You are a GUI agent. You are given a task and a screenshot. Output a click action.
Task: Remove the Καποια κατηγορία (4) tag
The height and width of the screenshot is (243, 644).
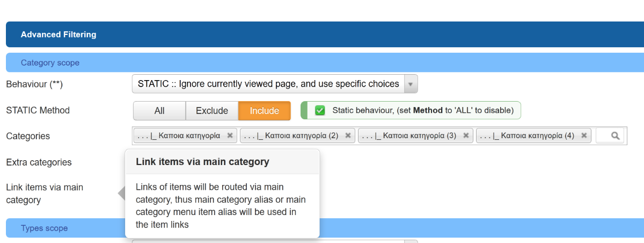click(x=584, y=135)
